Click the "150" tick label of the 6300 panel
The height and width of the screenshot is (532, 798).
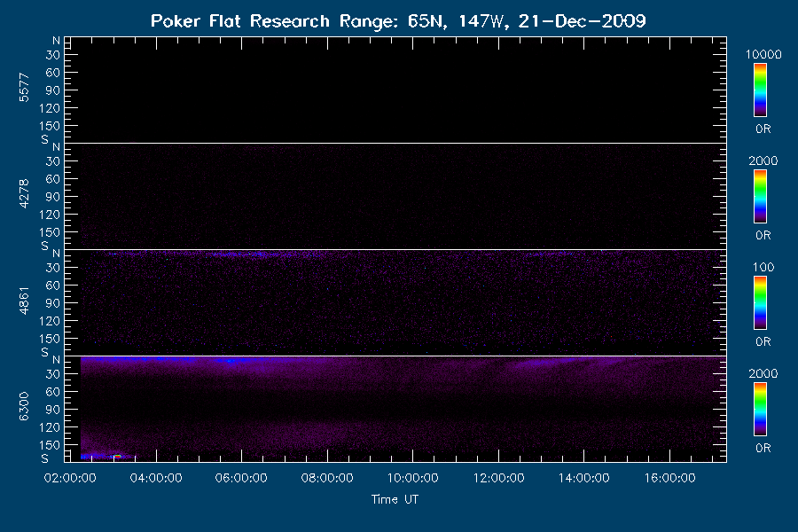click(50, 445)
